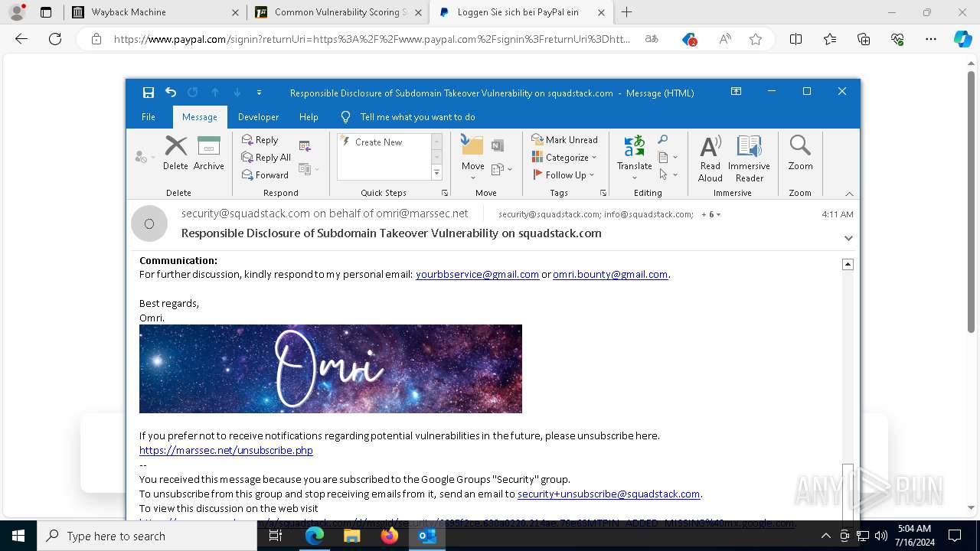Open Tags group dialog launcher

[603, 193]
